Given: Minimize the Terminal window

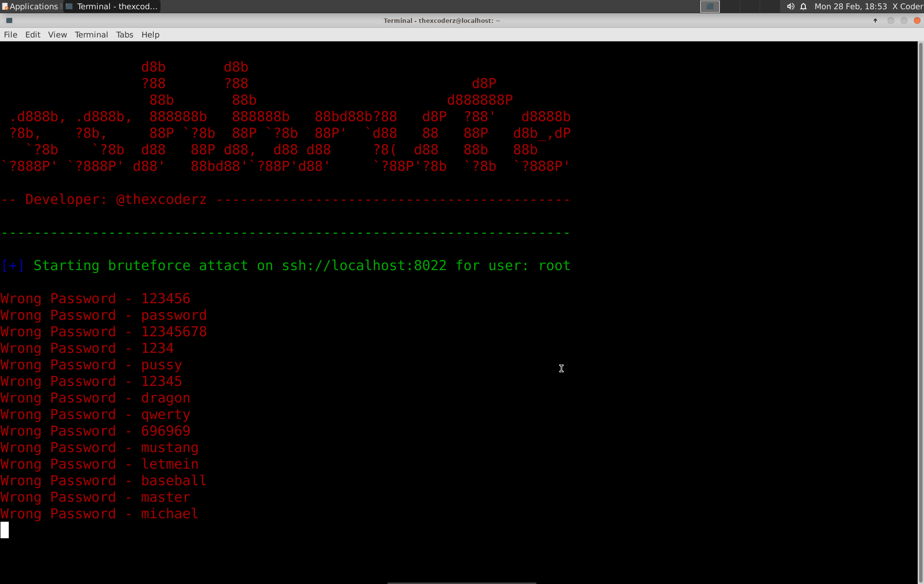Looking at the screenshot, I should [891, 20].
